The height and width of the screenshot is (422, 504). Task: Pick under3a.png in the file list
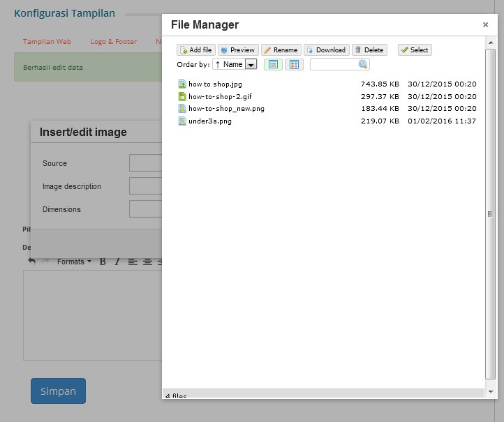(x=209, y=121)
